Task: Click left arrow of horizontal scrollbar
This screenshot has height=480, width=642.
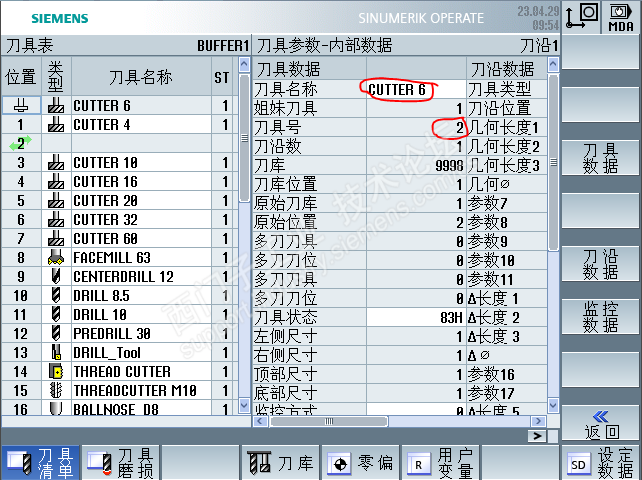Action: [x=260, y=421]
